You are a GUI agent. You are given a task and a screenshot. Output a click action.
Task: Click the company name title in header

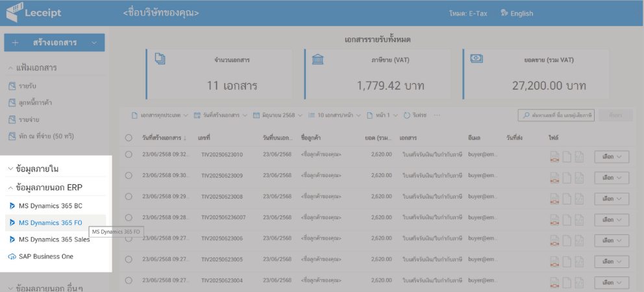pyautogui.click(x=160, y=13)
